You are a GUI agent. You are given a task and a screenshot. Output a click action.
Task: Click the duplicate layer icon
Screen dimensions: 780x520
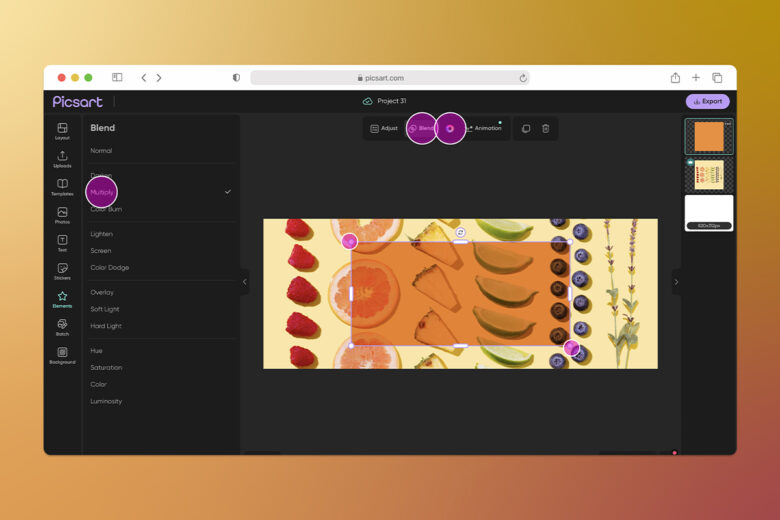[x=526, y=128]
